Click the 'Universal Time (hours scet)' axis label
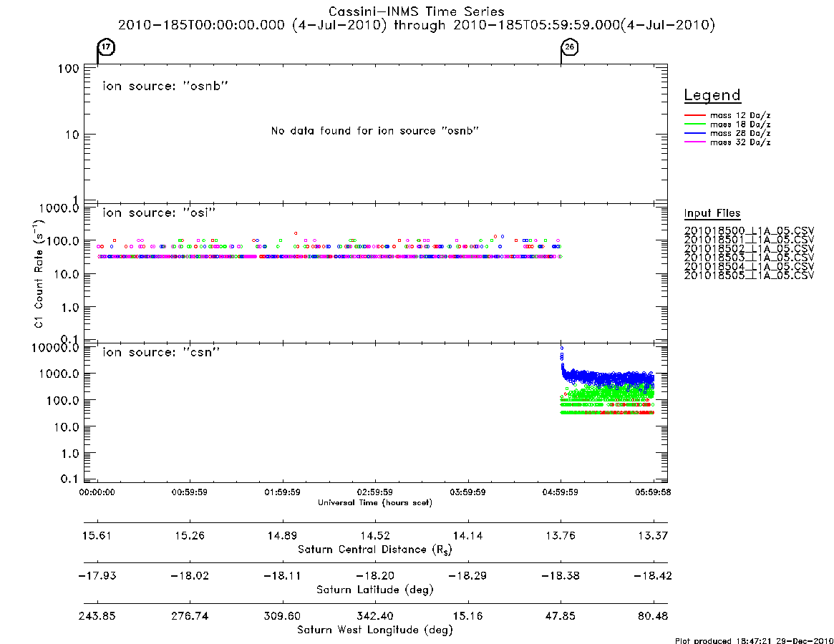Screen dimensions: 834x644 tap(375, 502)
